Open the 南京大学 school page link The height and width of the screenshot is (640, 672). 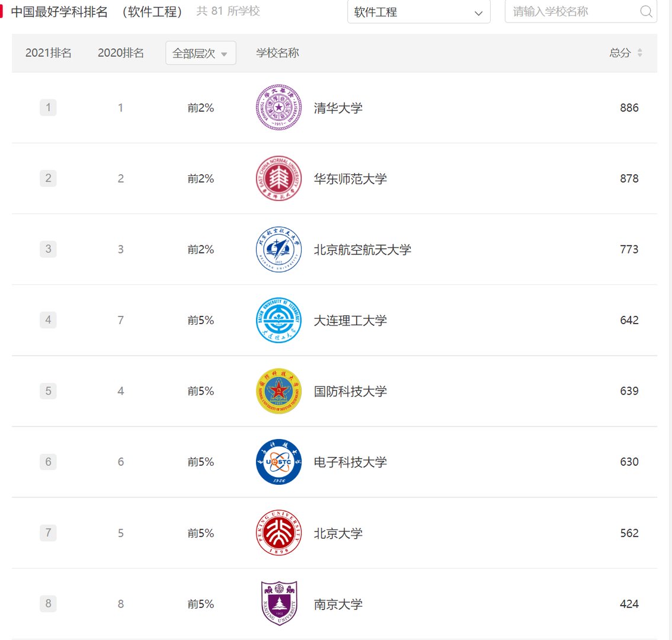pyautogui.click(x=337, y=604)
